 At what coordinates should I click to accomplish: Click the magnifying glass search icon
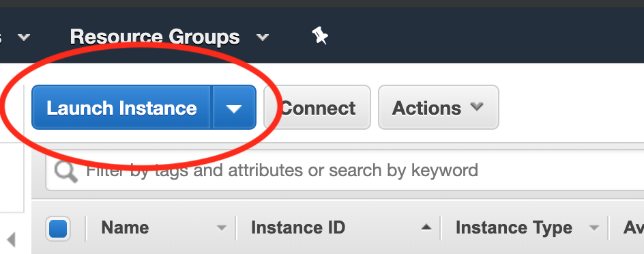click(x=65, y=171)
